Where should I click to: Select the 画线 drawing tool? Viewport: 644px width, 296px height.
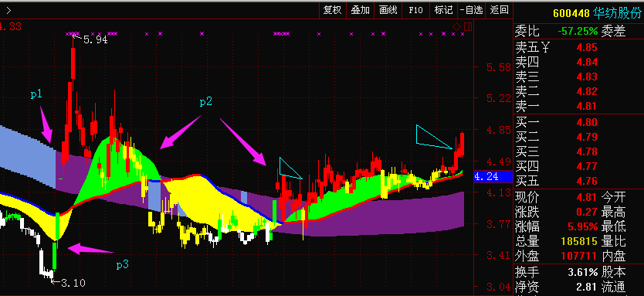[388, 10]
